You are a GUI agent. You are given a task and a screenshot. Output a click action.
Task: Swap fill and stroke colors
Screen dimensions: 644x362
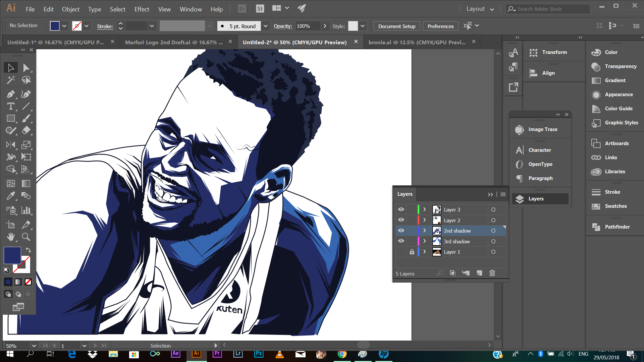point(28,250)
